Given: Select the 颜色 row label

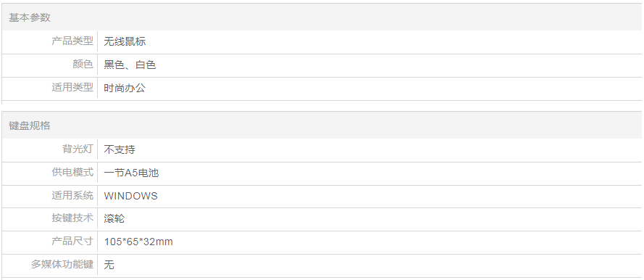Looking at the screenshot, I should click(x=83, y=65).
